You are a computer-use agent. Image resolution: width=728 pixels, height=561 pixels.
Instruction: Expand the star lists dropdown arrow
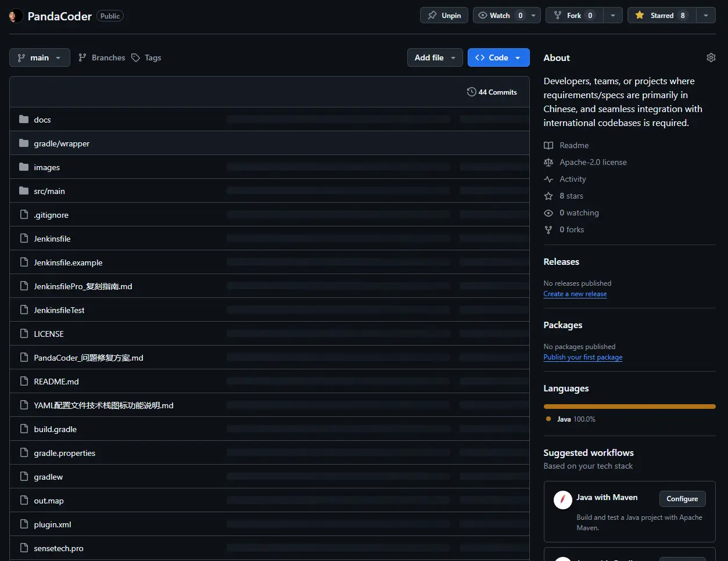[x=705, y=15]
